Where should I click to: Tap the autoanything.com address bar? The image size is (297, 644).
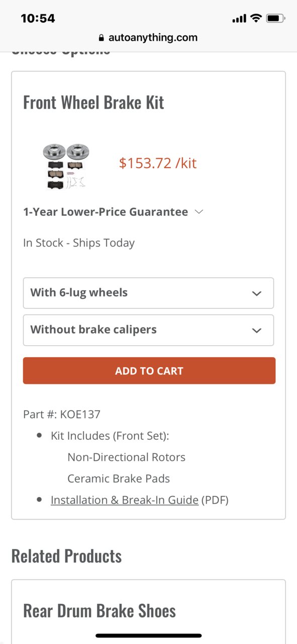pyautogui.click(x=148, y=38)
